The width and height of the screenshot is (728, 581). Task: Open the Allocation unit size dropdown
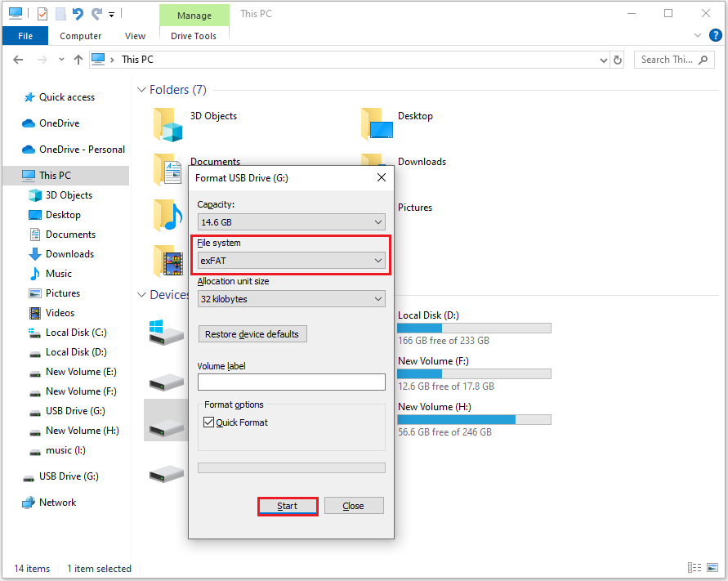point(292,299)
